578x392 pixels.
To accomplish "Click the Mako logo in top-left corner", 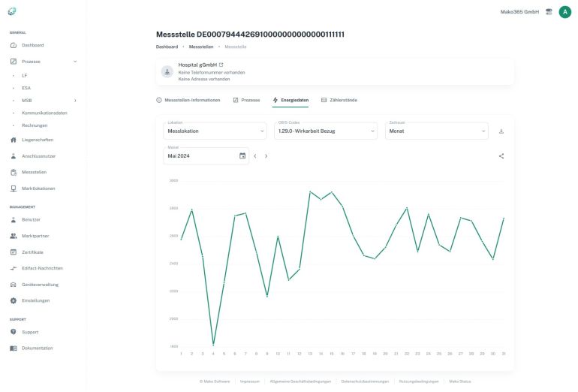I will [x=13, y=11].
